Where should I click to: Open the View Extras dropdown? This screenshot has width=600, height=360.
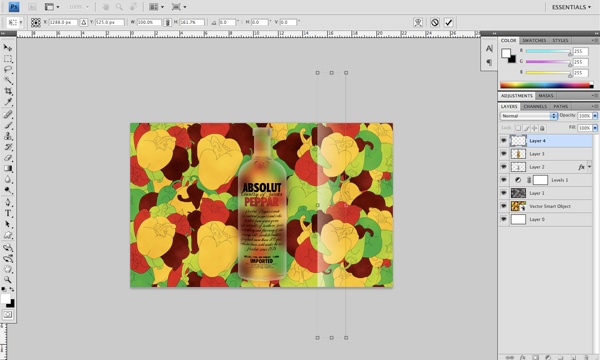pyautogui.click(x=52, y=7)
